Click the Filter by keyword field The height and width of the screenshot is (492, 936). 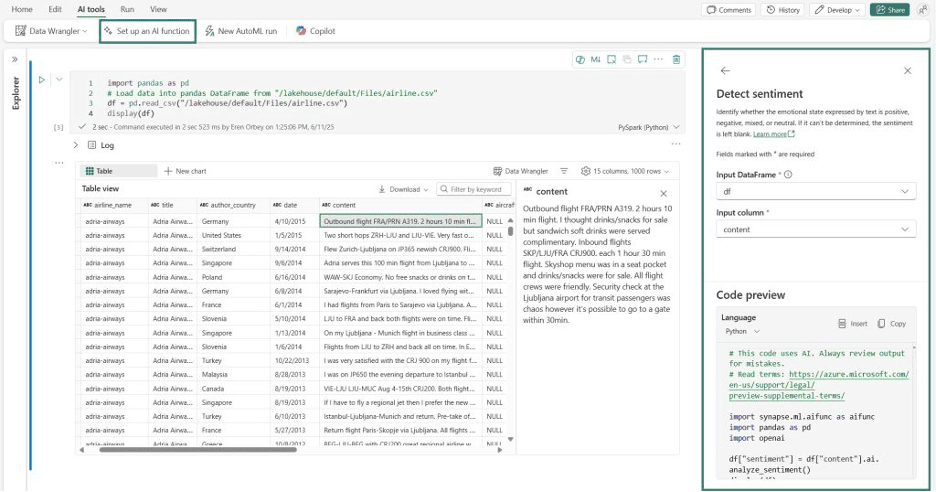coord(474,189)
